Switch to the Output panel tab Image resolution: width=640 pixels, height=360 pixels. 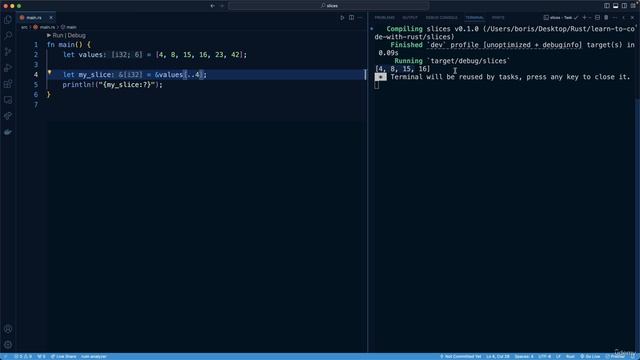coord(410,18)
